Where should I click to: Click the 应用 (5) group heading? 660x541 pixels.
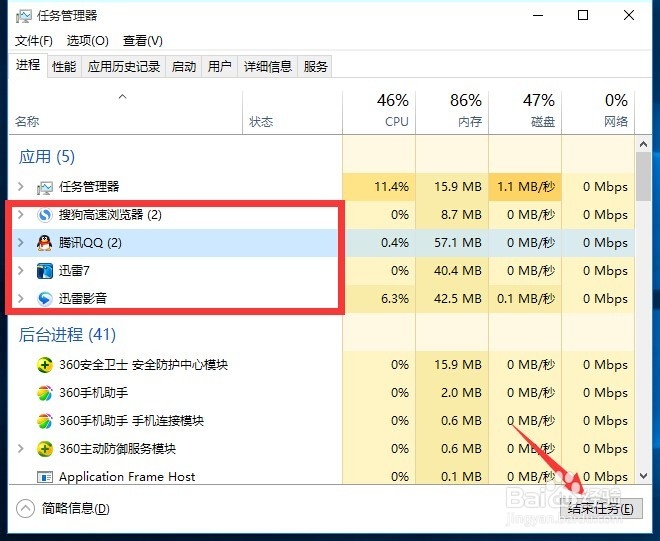tap(47, 157)
